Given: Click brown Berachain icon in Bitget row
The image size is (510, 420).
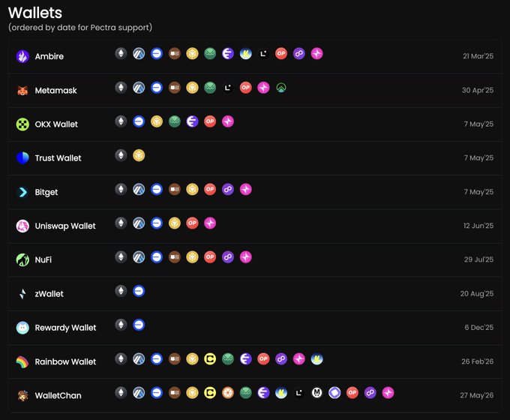Looking at the screenshot, I should pyautogui.click(x=175, y=189).
